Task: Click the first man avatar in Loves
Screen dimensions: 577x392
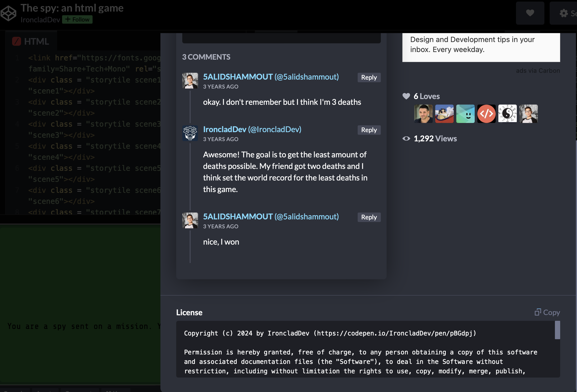Action: [423, 114]
